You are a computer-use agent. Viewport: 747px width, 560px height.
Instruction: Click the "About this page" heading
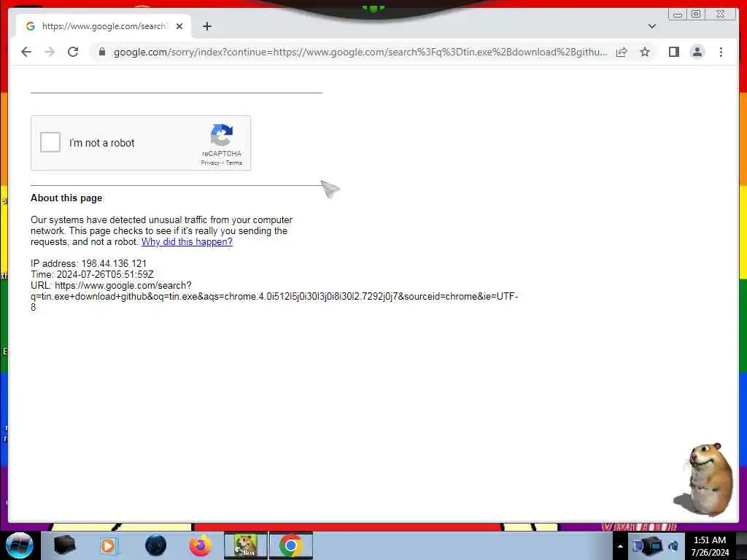(66, 198)
